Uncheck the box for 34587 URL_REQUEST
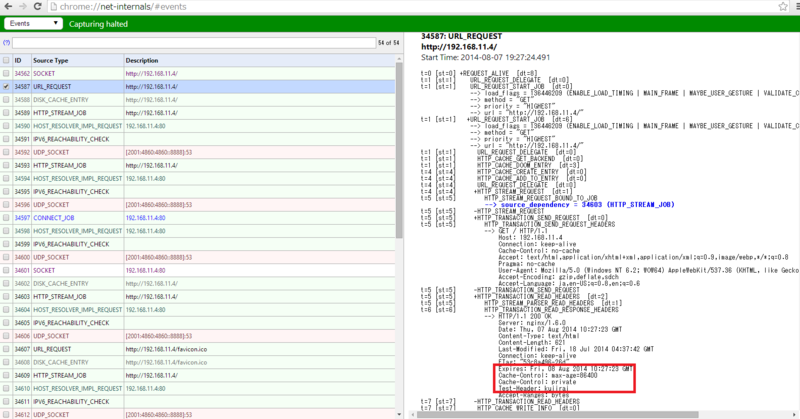Viewport: 800px width, 419px height. point(6,87)
